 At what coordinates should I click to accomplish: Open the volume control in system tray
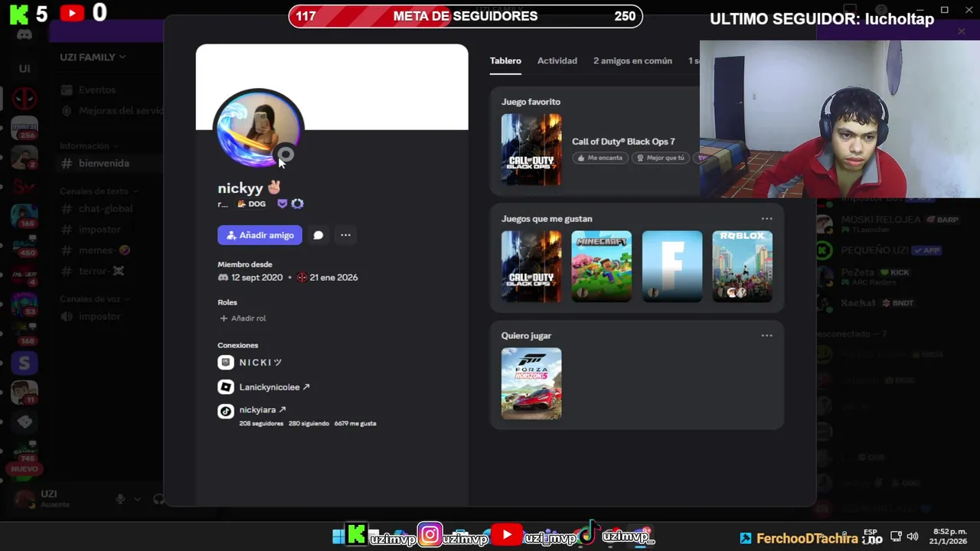(x=912, y=536)
